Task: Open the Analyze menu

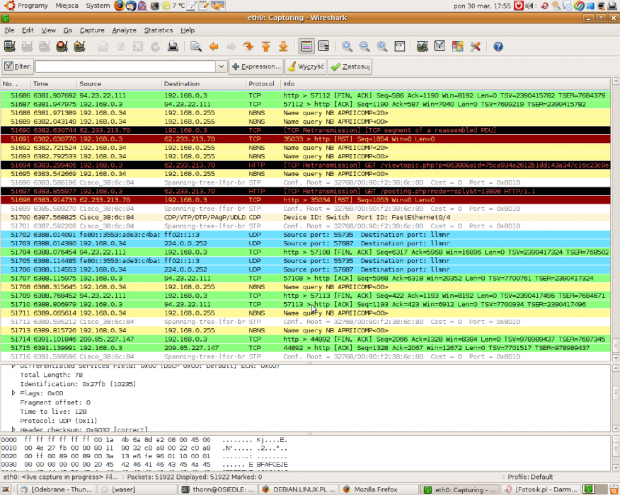Action: coord(124,30)
